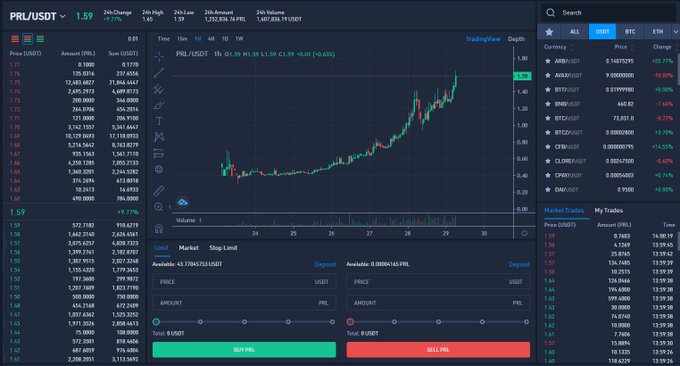
Task: Open chart settings gear near time axis
Action: 524,233
